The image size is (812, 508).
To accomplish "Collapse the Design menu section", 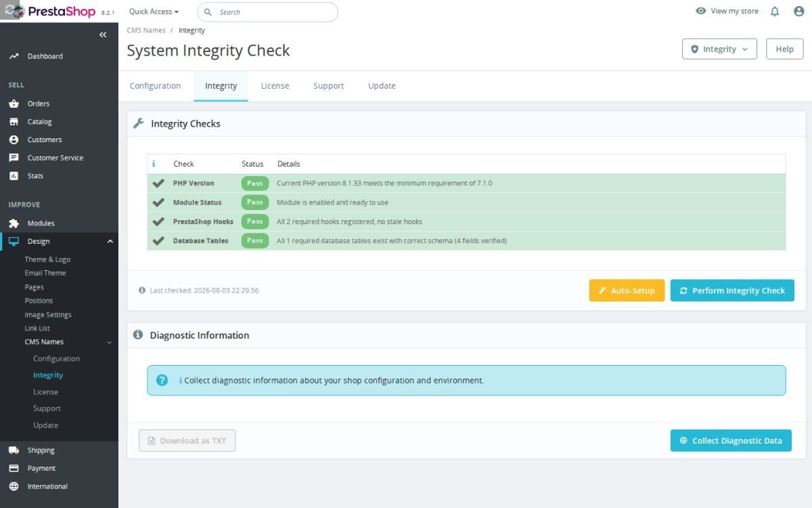I will (x=110, y=241).
